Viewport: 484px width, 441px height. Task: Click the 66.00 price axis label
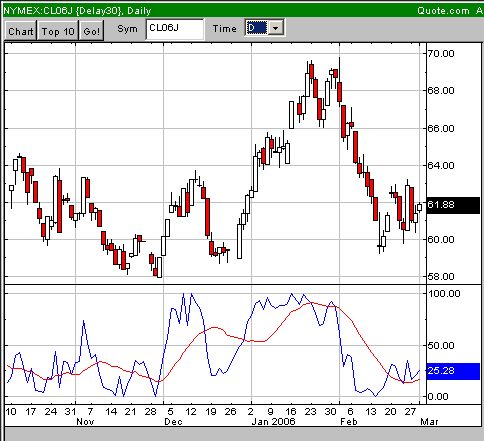click(441, 128)
